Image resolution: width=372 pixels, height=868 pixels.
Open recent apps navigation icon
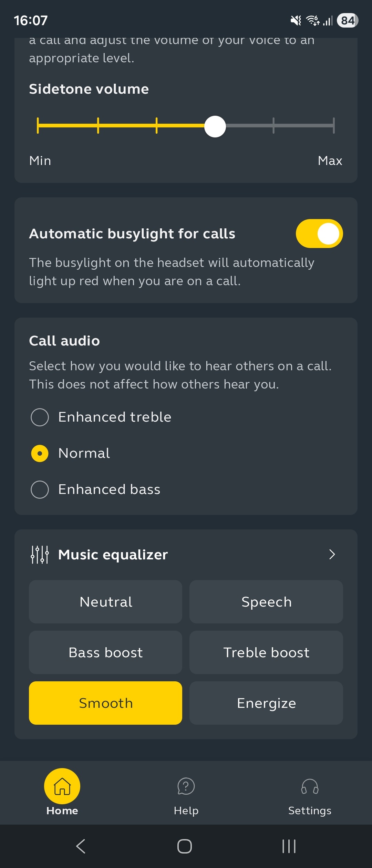point(289,846)
